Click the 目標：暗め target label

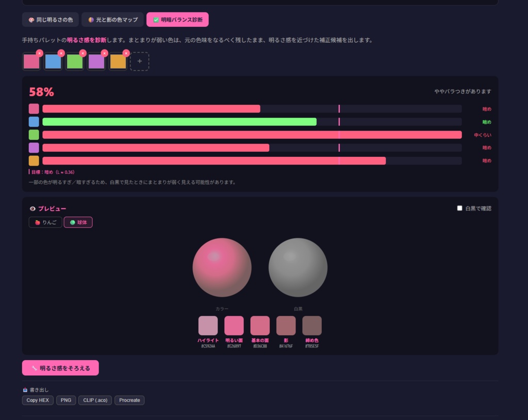pyautogui.click(x=52, y=172)
